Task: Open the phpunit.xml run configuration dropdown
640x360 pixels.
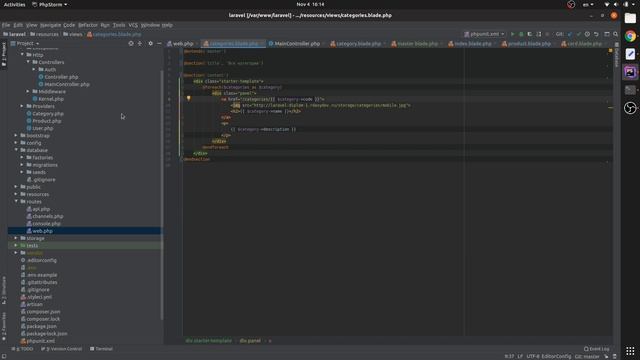Action: point(484,34)
